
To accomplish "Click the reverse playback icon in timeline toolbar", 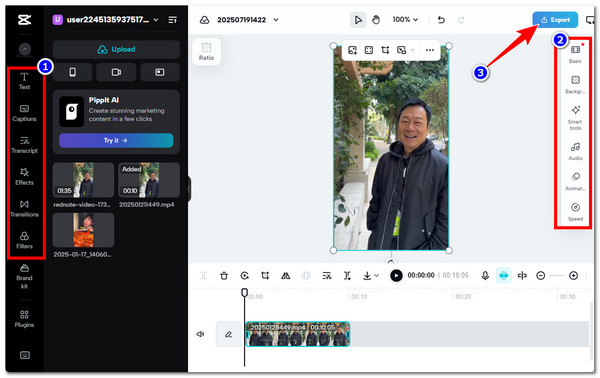I will [x=245, y=275].
